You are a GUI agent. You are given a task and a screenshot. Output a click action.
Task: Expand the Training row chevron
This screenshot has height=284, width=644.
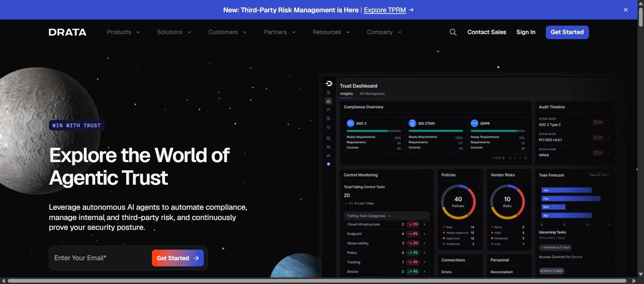tap(424, 262)
